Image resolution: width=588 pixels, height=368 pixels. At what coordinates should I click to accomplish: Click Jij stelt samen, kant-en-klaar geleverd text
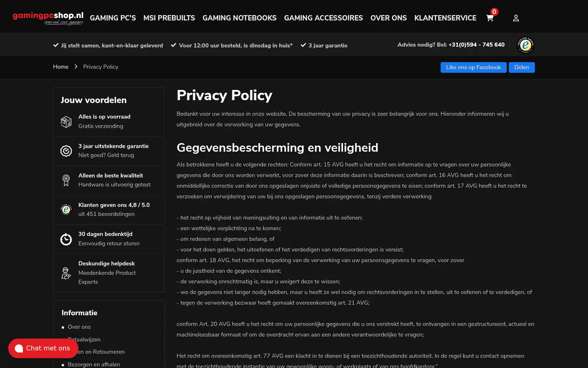tap(112, 45)
